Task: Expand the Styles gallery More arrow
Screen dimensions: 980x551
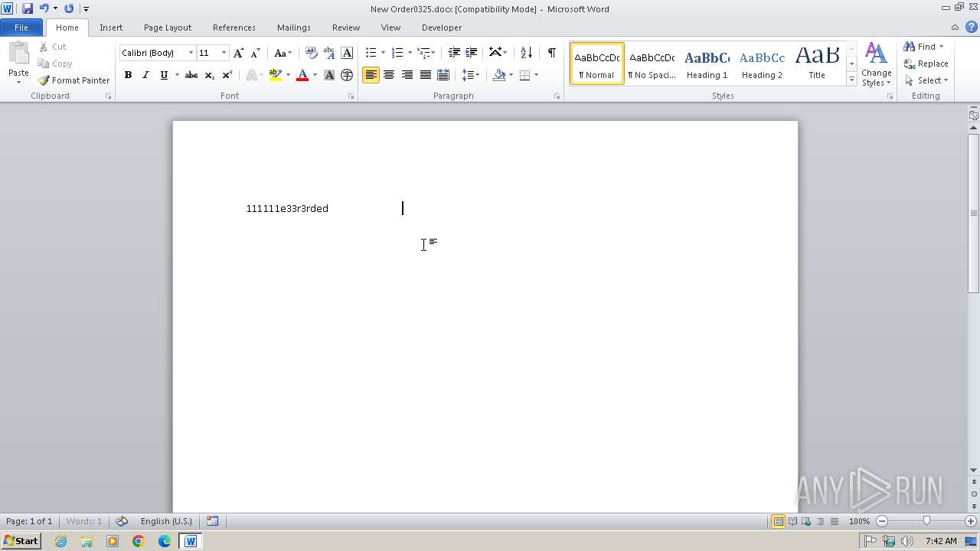Action: (851, 80)
